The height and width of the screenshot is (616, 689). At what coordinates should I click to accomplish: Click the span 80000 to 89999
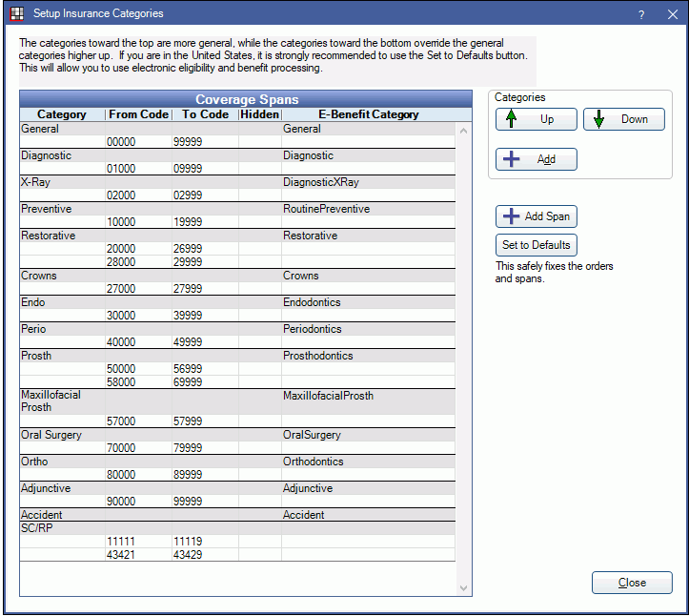click(x=237, y=475)
